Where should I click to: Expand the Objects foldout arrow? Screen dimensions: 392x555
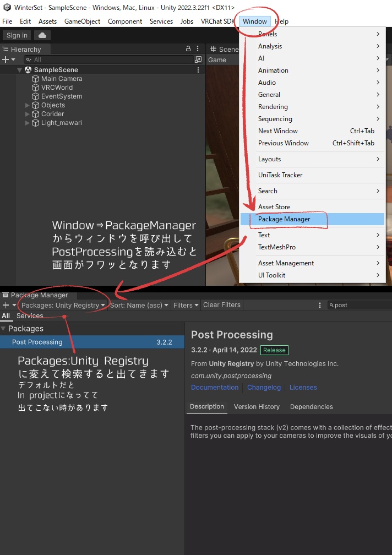click(x=27, y=105)
